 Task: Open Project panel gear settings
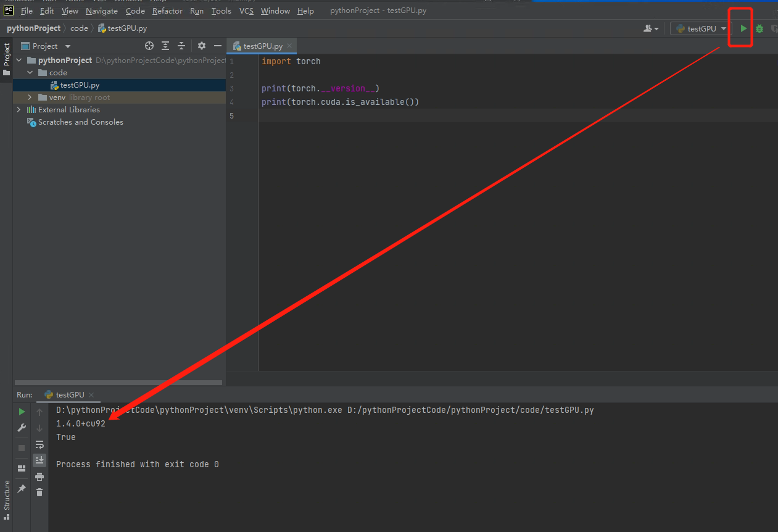tap(201, 46)
